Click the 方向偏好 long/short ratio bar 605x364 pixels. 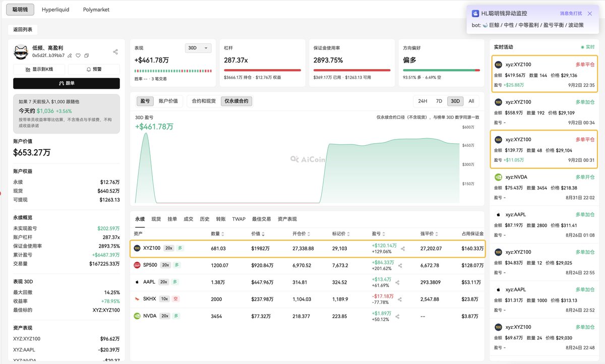442,70
